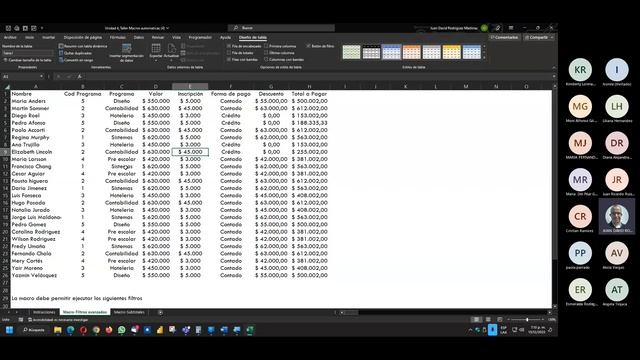Open the Quick Access Toolbar customize dropdown

pos(42,28)
